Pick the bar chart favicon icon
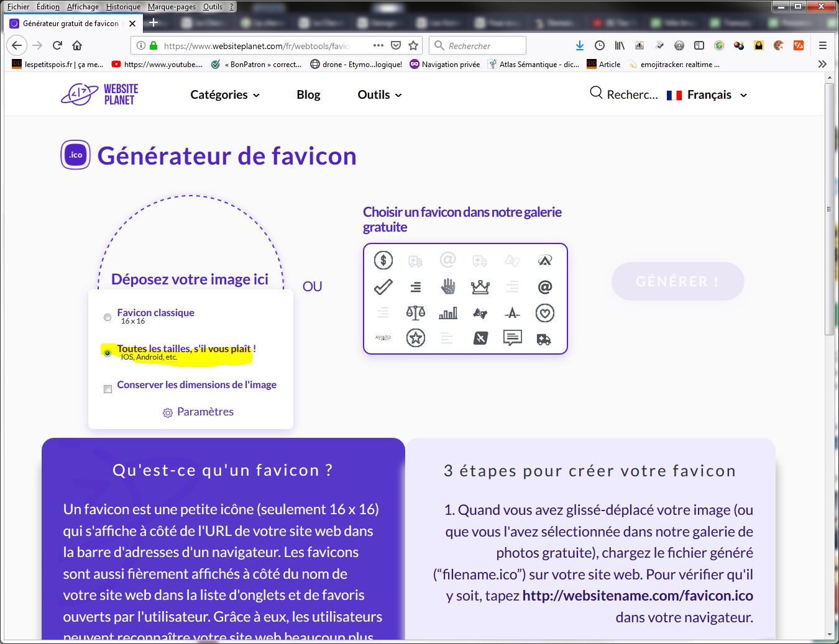 [447, 313]
